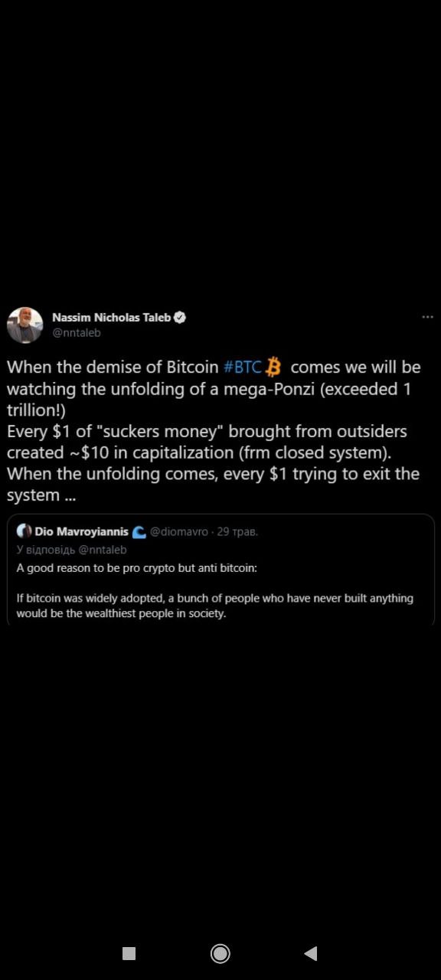Click the Dio Mavroyiannis name in quoted tweet

click(x=81, y=531)
